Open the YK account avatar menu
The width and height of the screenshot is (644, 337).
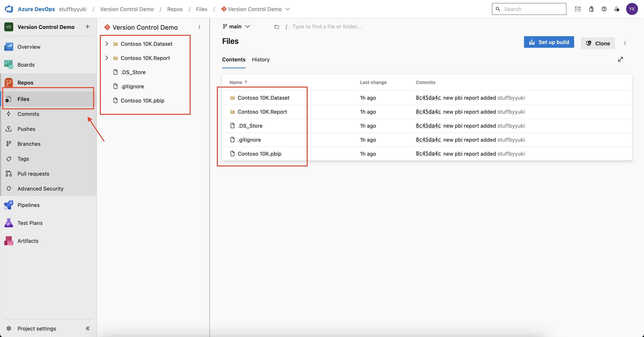coord(632,9)
